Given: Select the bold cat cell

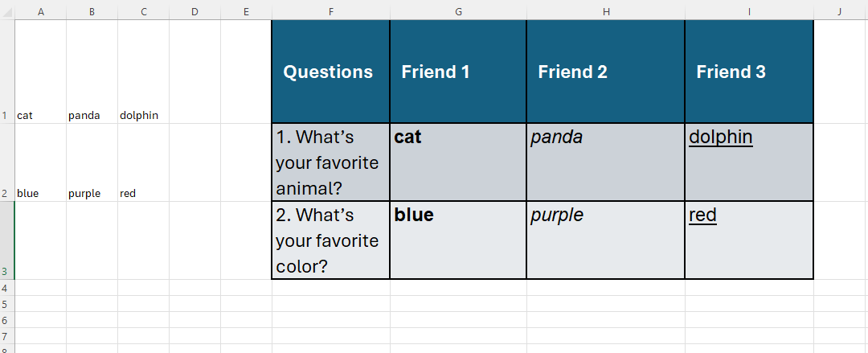Looking at the screenshot, I should [458, 162].
